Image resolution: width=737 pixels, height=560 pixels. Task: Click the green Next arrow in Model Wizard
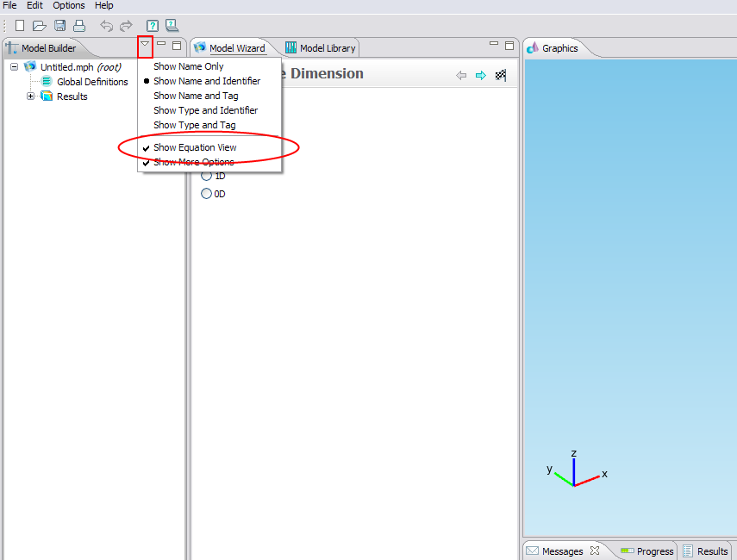(x=481, y=75)
